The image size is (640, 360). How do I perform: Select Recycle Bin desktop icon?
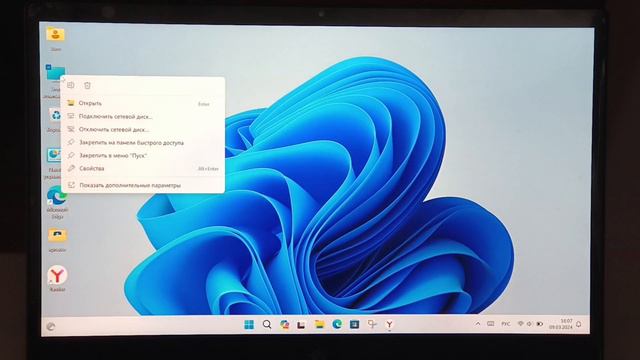coord(55,120)
